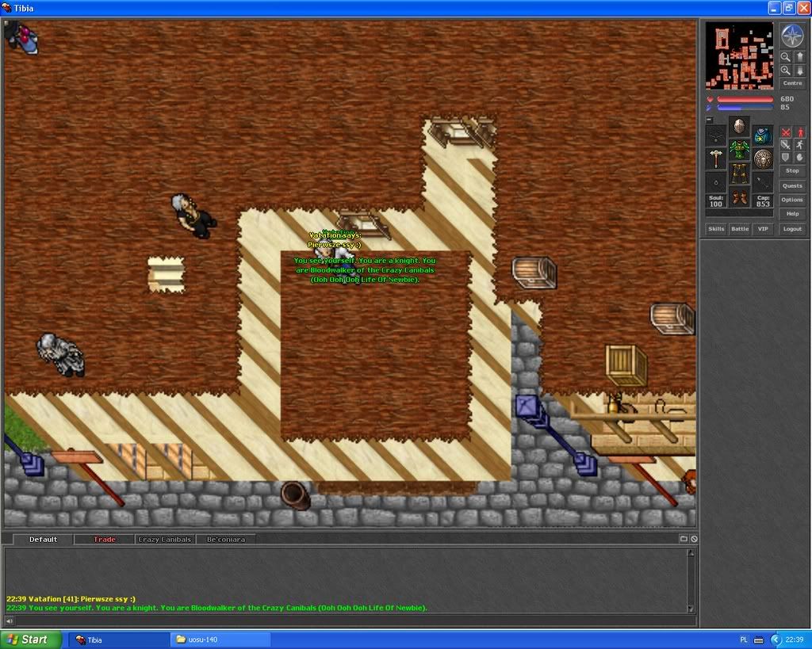812x649 pixels.
Task: Click the health value 680
Action: (x=787, y=99)
